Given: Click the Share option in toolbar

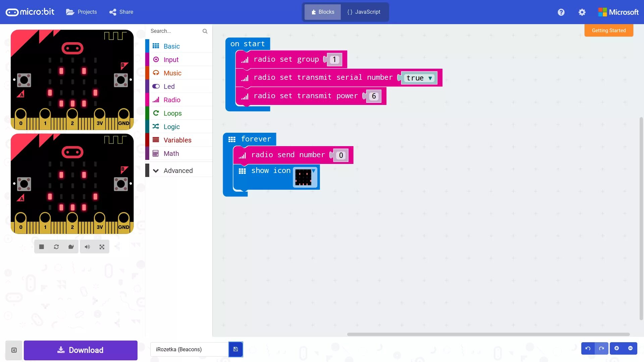Looking at the screenshot, I should (121, 12).
